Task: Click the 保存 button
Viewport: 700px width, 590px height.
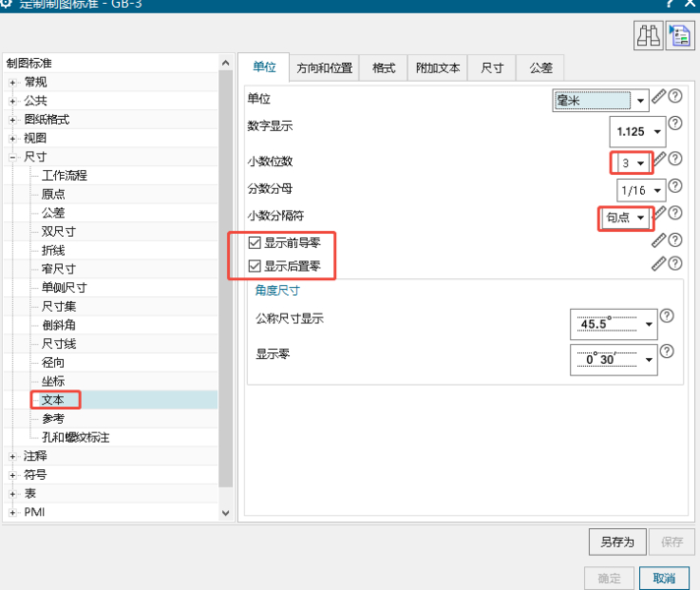Action: [671, 542]
